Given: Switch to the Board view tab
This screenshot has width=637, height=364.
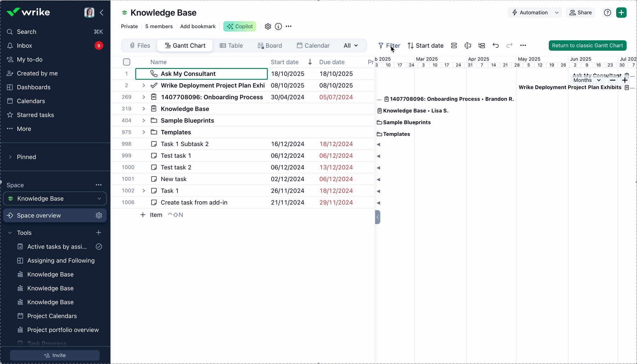Looking at the screenshot, I should 270,45.
